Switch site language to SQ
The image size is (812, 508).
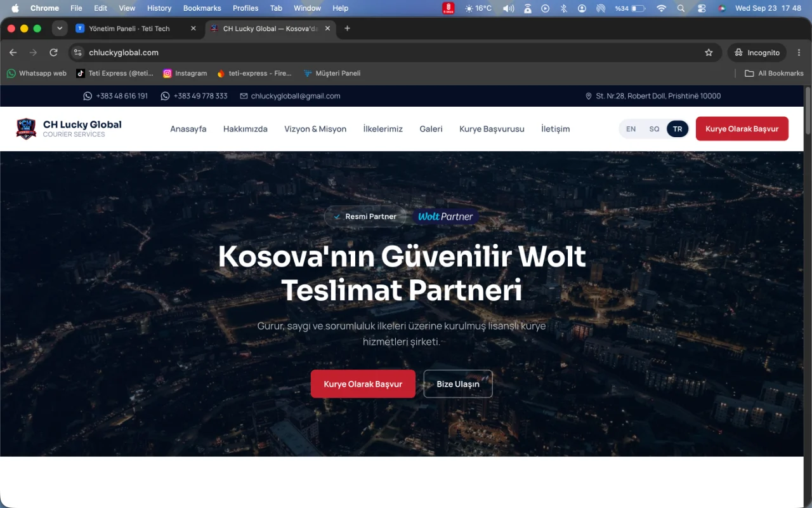[654, 129]
